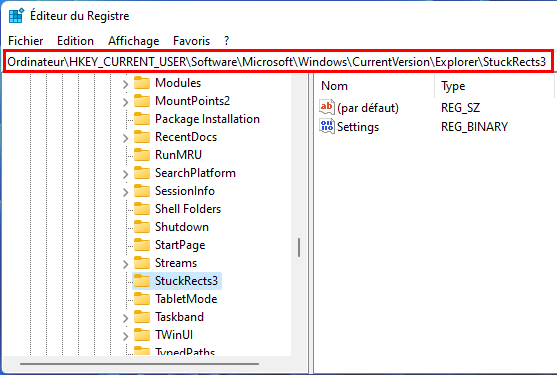Select the TWinUI key label
This screenshot has width=557, height=375.
coord(174,335)
